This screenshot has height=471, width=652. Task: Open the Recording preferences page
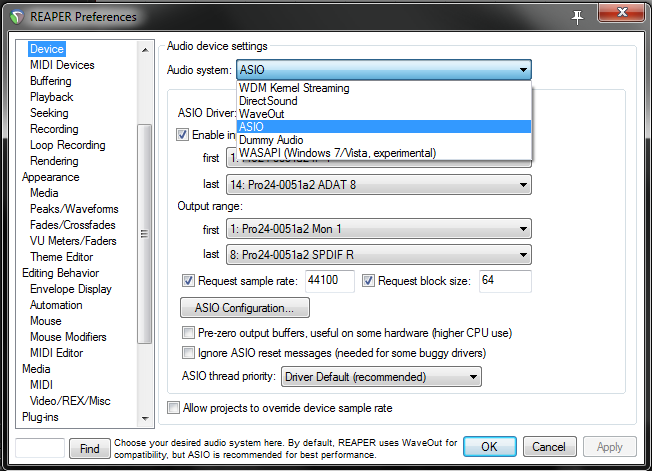pos(54,129)
